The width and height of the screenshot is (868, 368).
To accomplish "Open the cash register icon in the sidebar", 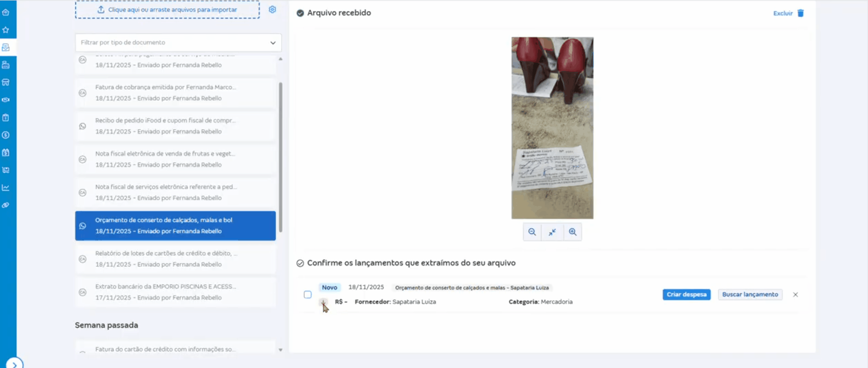I will click(x=6, y=65).
